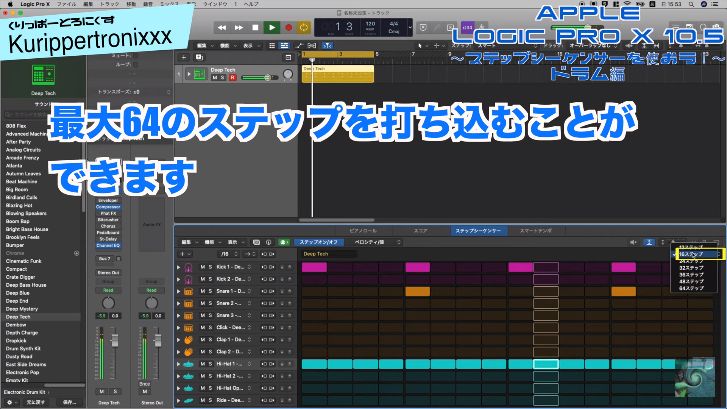Click the gear icon at library bottom
Screen dimensions: 727x409
9,402
